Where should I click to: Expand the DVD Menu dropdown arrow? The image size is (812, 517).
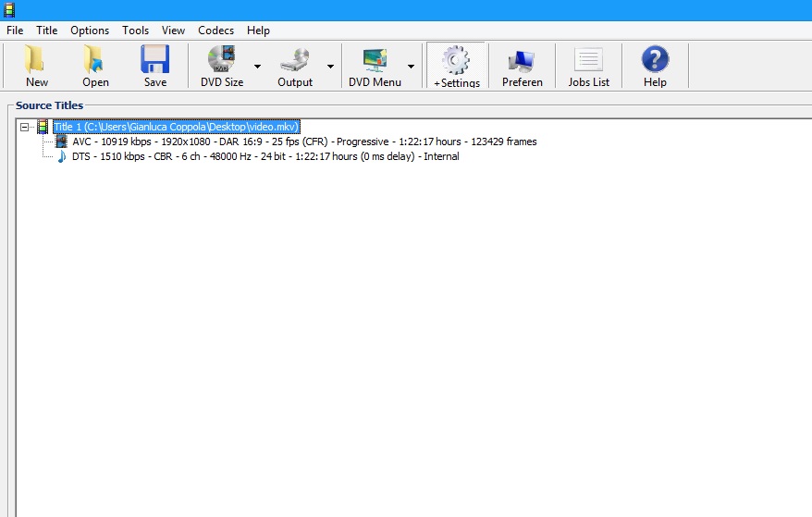[x=412, y=67]
